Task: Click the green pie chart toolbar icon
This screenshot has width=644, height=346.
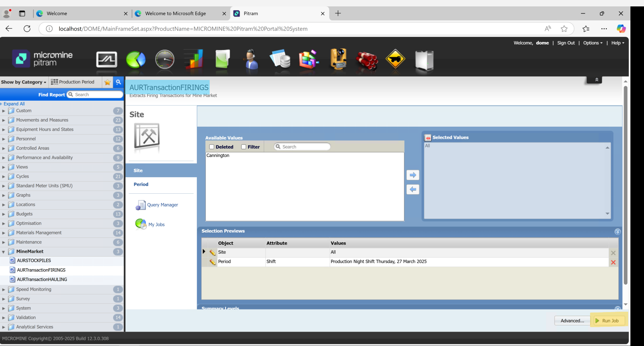Action: [x=135, y=60]
